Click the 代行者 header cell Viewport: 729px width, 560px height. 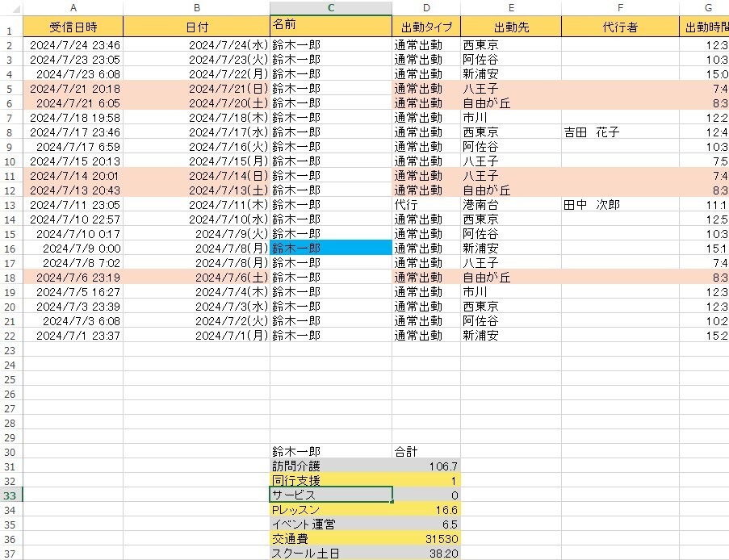pos(620,27)
